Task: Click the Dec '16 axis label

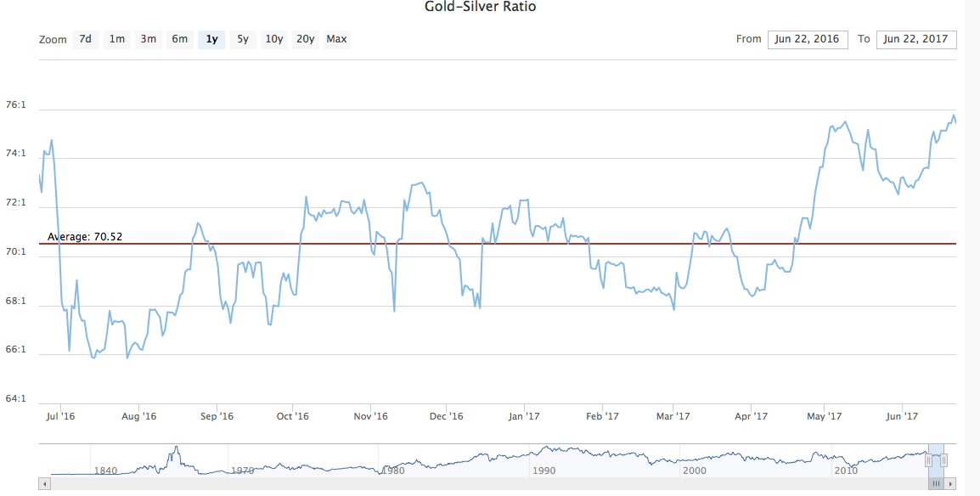Action: click(447, 416)
